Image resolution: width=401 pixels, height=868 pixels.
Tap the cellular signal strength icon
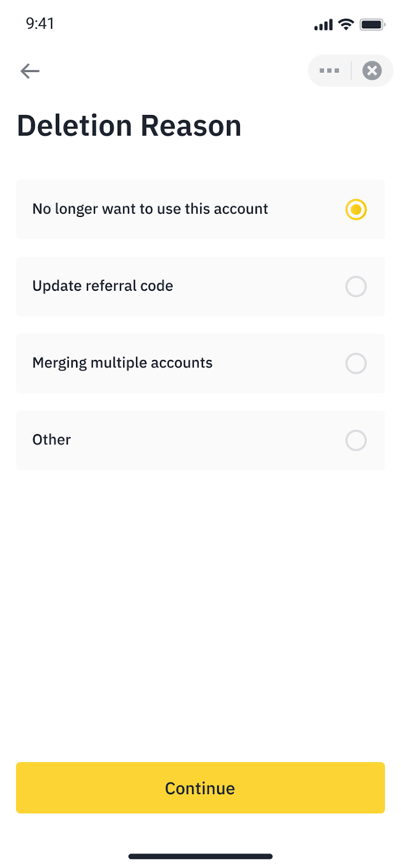point(323,24)
